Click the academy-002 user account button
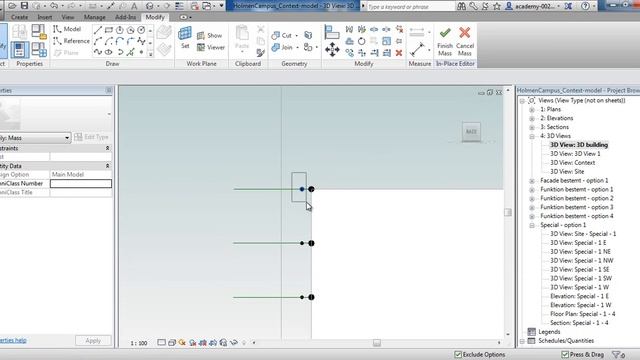This screenshot has width=640, height=360. [x=532, y=6]
